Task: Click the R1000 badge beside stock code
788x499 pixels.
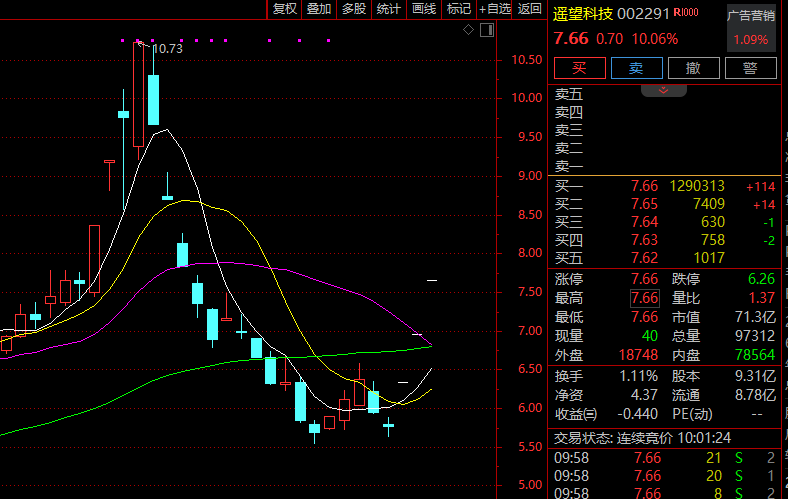Action: click(686, 13)
